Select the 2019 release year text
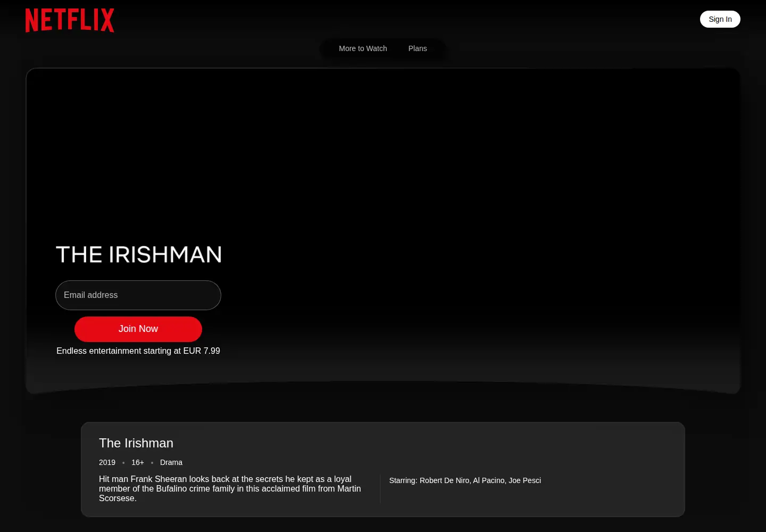The image size is (766, 532). point(107,462)
